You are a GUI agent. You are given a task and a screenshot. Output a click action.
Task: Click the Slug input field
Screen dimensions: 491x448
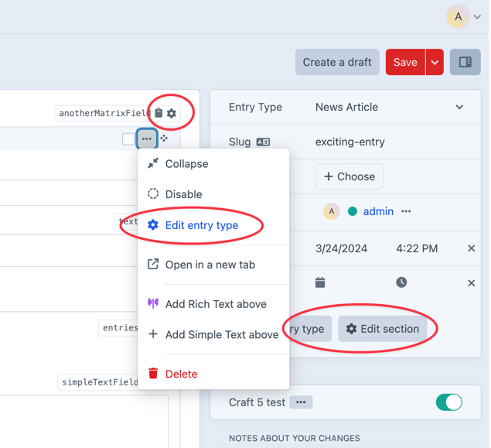pyautogui.click(x=387, y=142)
